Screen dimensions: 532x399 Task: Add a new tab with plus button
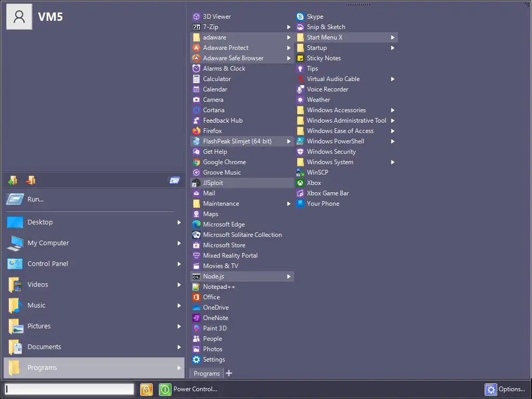(229, 373)
